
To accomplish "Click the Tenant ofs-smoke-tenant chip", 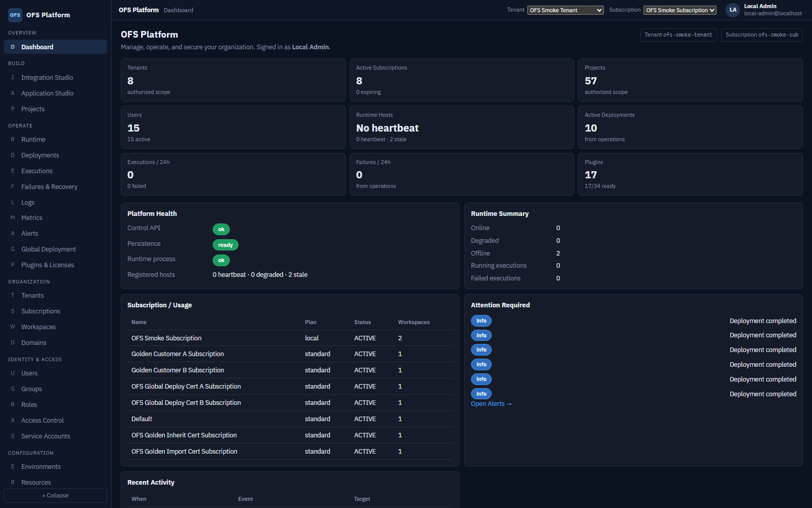I will pos(679,35).
